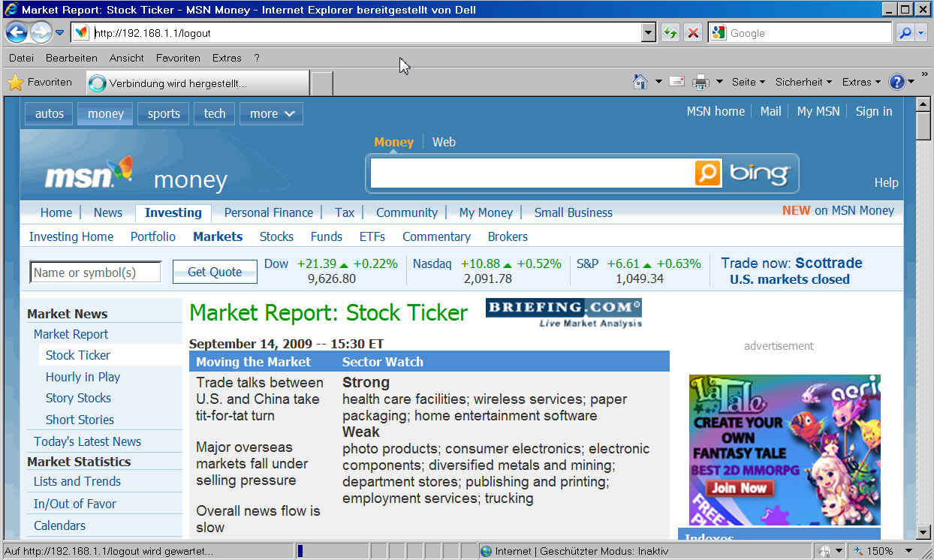Open the Sicherheit command bar dropdown

803,82
